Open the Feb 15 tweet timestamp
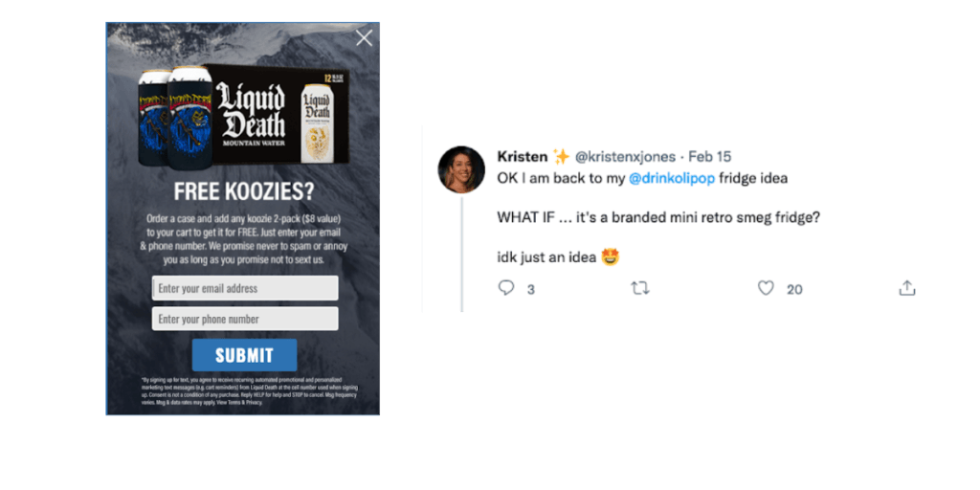This screenshot has height=490, width=980. (x=710, y=156)
